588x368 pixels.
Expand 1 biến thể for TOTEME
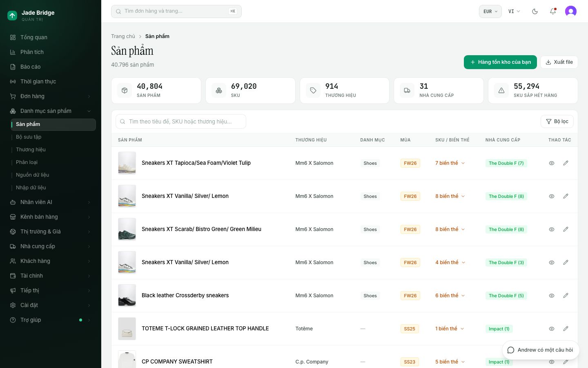point(450,329)
